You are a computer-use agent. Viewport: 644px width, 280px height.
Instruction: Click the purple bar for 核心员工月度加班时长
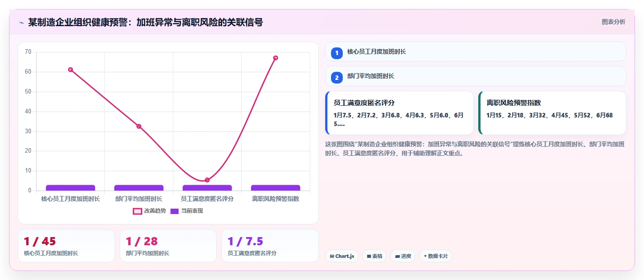[x=70, y=188]
